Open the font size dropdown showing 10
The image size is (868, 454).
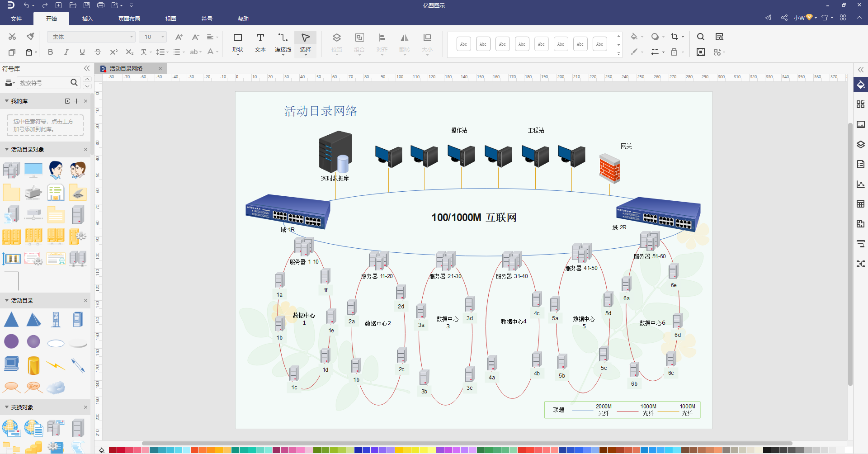(x=153, y=37)
